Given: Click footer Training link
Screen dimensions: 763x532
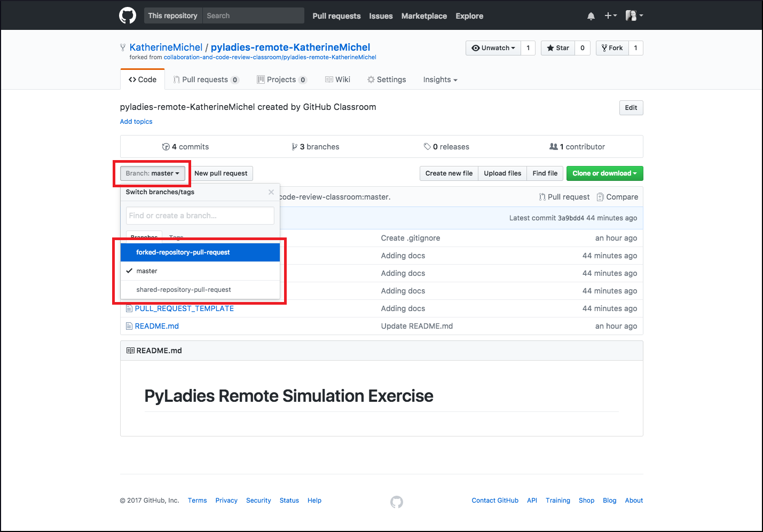Looking at the screenshot, I should 558,501.
